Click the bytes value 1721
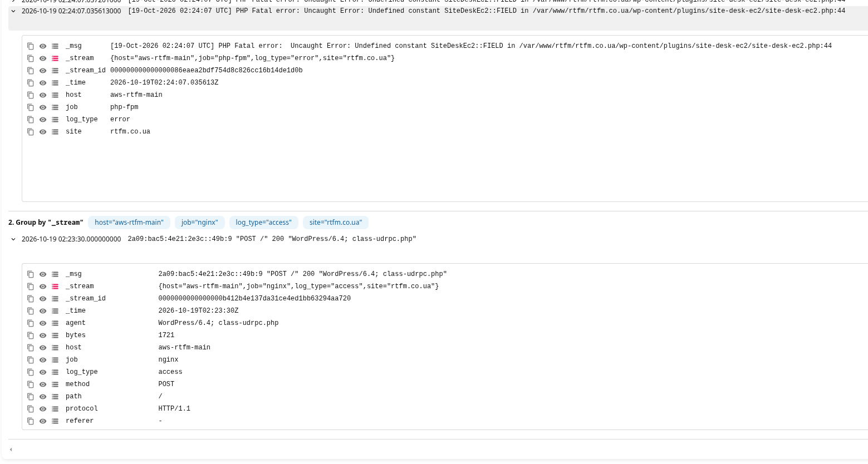Viewport: 868px width, 464px height. tap(166, 335)
